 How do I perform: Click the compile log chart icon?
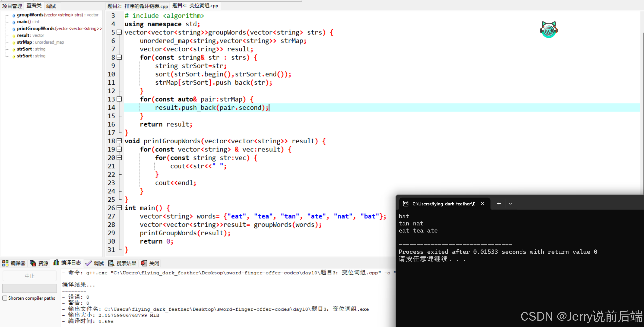pyautogui.click(x=56, y=263)
